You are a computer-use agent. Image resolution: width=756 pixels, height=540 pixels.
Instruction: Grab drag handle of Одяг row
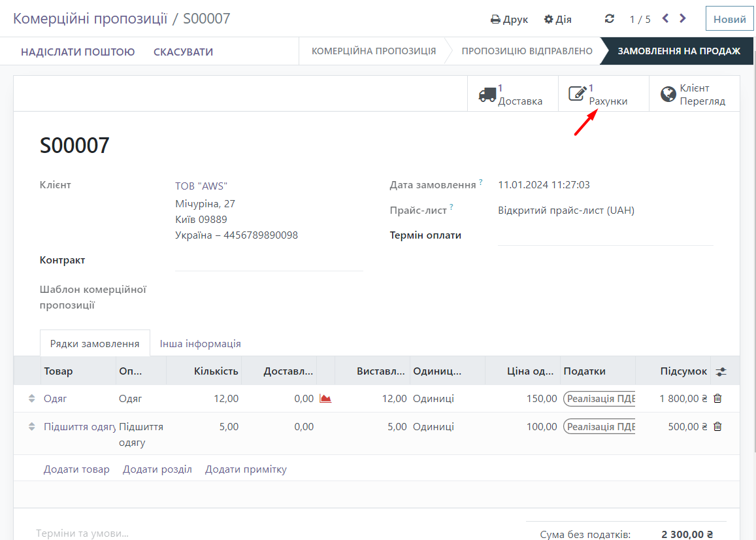[x=31, y=398]
